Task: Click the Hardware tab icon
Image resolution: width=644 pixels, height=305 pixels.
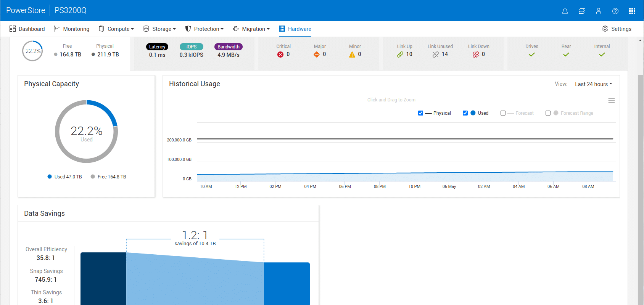Action: (282, 29)
